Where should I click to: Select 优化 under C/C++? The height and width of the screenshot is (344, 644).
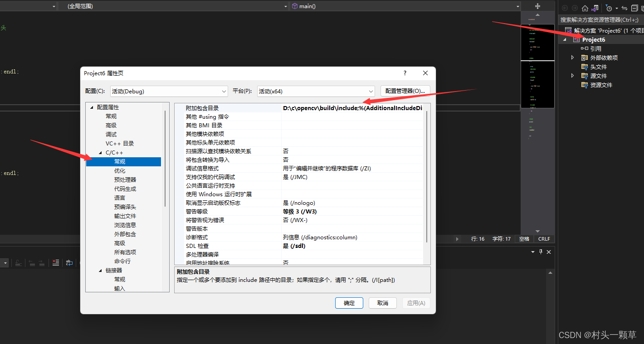(x=120, y=171)
